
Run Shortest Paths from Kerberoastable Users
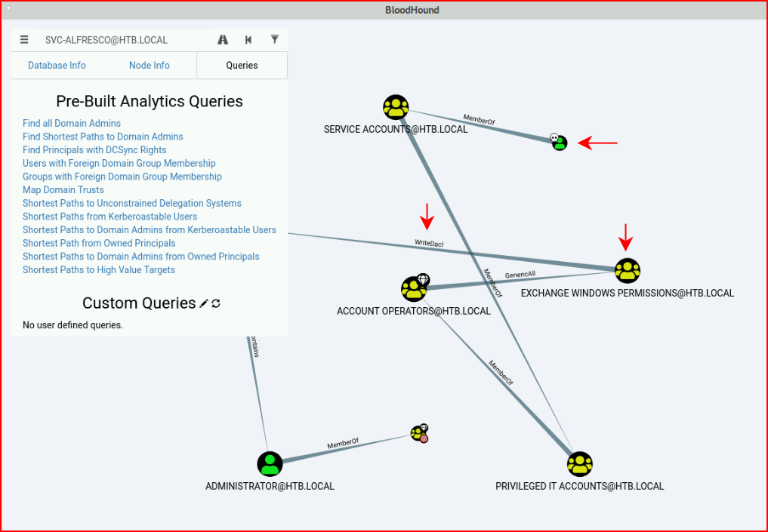click(x=109, y=217)
